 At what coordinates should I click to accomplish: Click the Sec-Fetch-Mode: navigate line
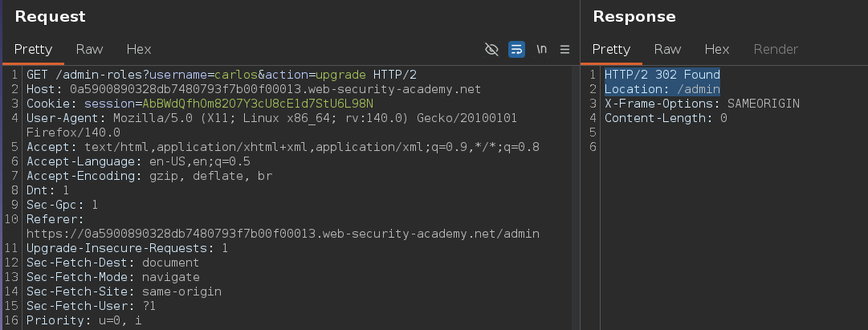(x=113, y=277)
